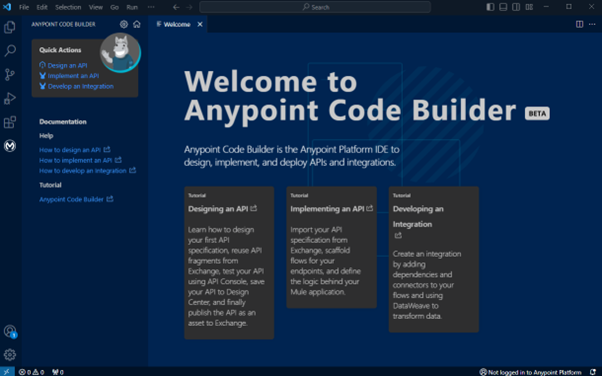This screenshot has height=376, width=602.
Task: Toggle the primary side bar layout icon
Action: click(490, 7)
